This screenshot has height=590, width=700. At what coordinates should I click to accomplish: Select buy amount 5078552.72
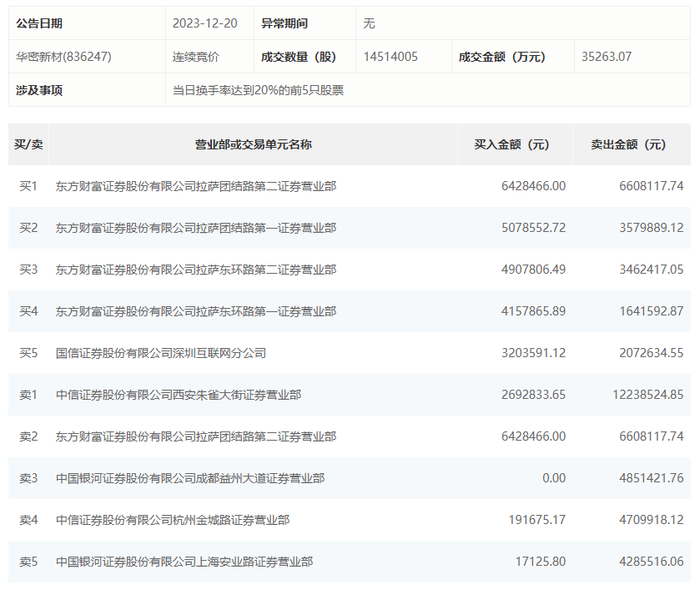click(533, 228)
